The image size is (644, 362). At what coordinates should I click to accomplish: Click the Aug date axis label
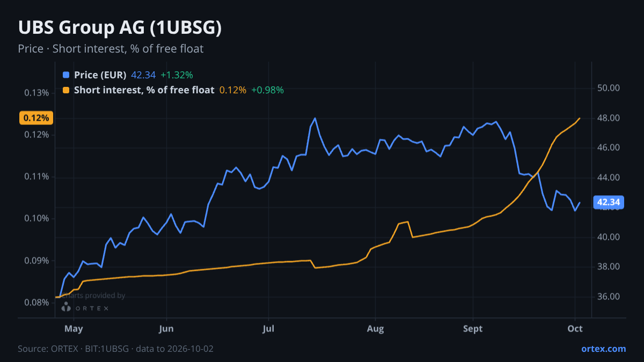point(375,329)
